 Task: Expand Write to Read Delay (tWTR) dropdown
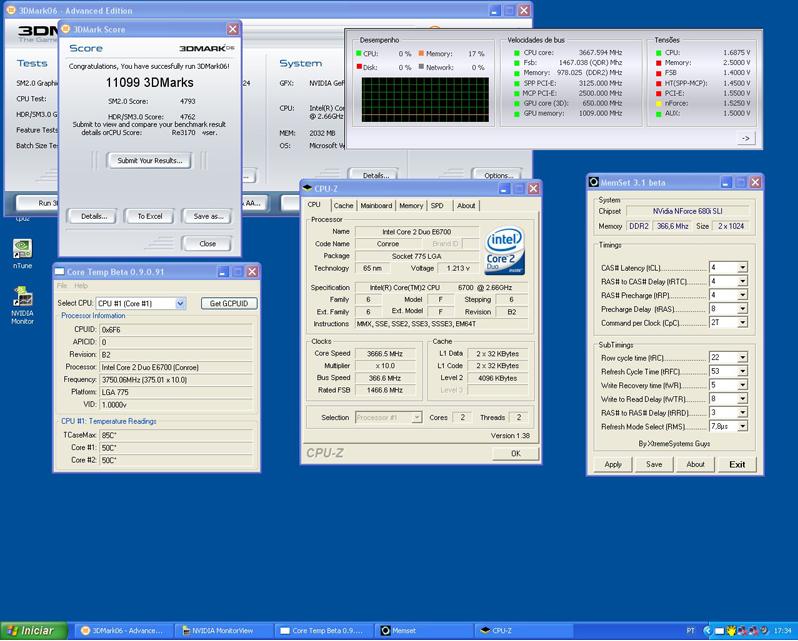(x=743, y=399)
